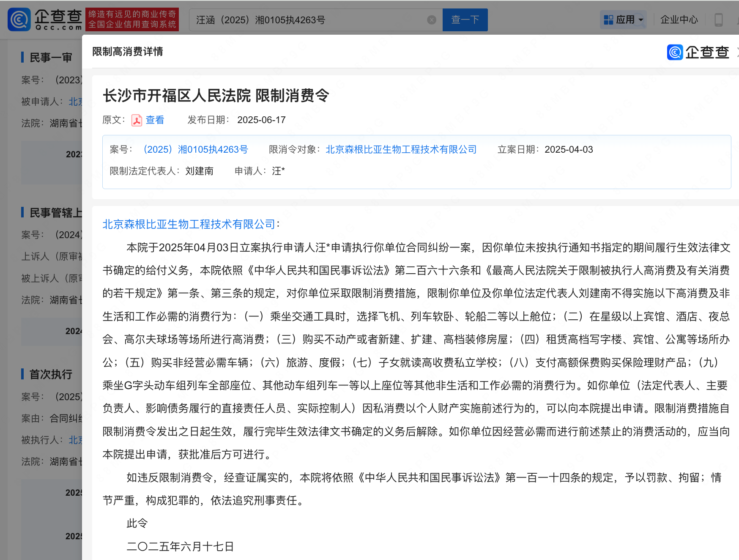Click the 限制高消费详情 panel title
Screen dimensions: 739x560
[128, 52]
